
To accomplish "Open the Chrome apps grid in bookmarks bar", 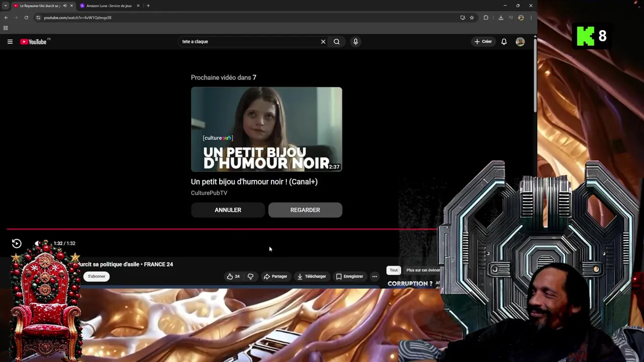I will [6, 28].
